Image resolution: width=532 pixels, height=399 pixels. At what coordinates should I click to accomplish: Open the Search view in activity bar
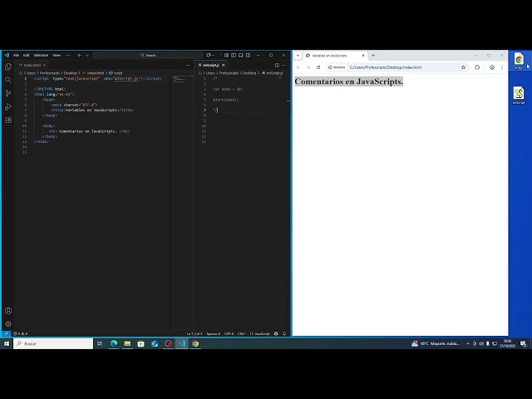tap(8, 80)
